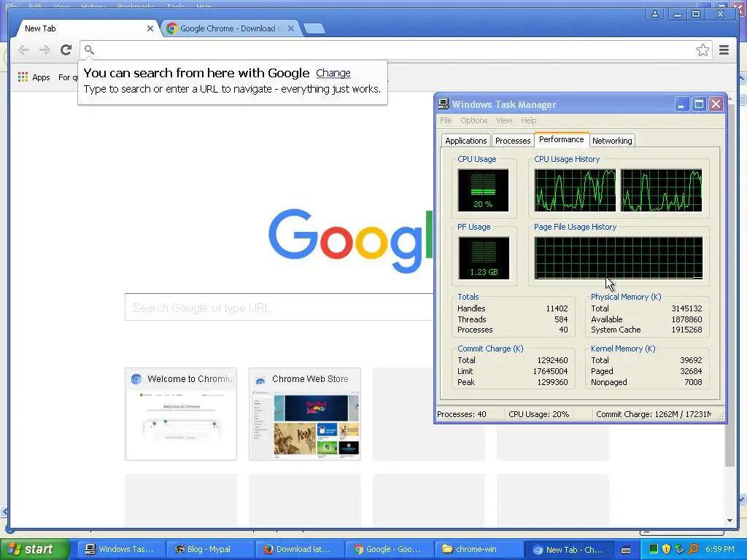Click the Chrome user profile icon in title bar
747x560 pixels.
tap(655, 14)
